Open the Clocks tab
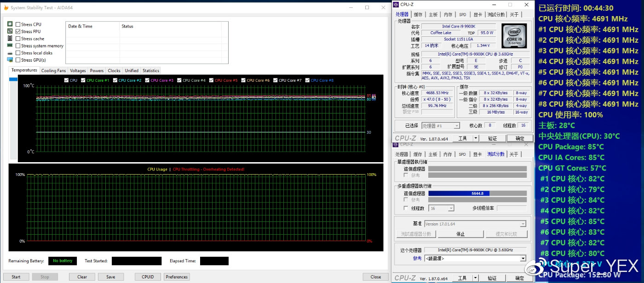This screenshot has width=644, height=283. (114, 71)
